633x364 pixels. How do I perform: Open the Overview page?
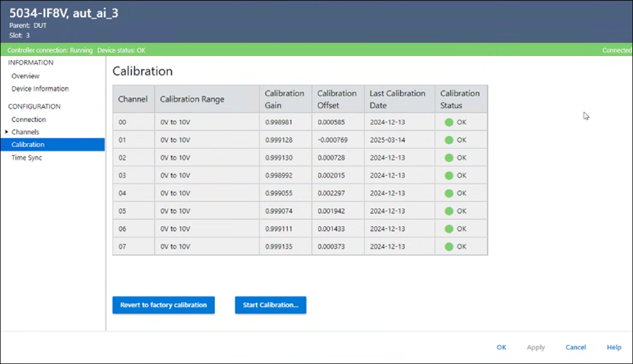point(25,76)
